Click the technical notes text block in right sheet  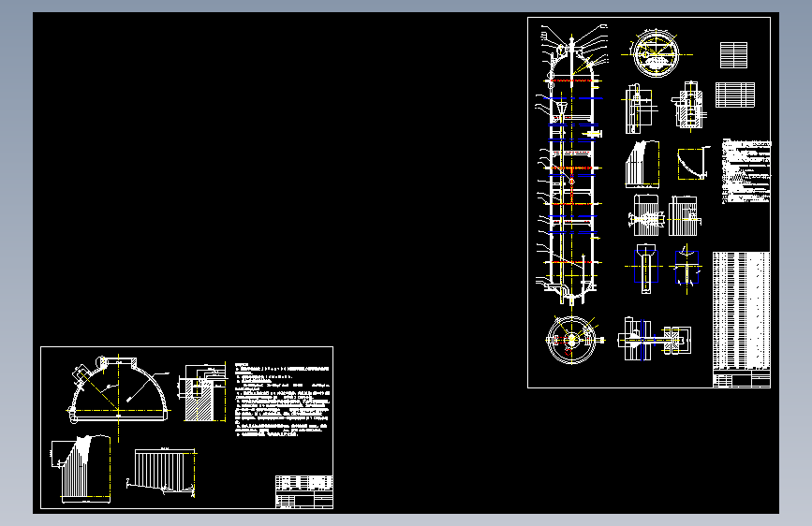click(x=746, y=171)
